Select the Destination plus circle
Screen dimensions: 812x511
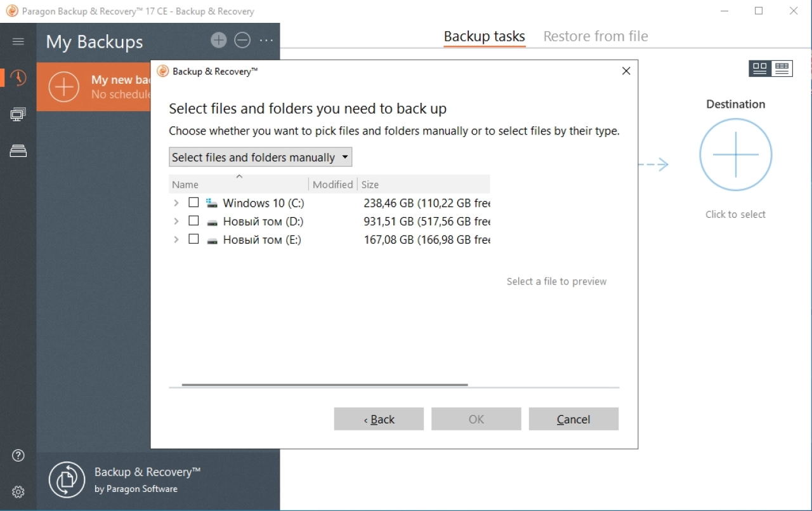pyautogui.click(x=736, y=155)
